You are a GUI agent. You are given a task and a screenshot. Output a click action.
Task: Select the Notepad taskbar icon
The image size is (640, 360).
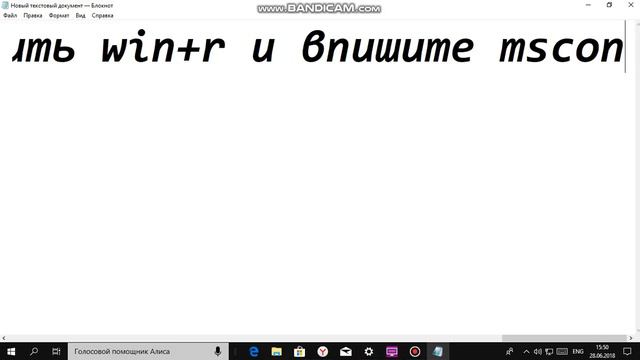pyautogui.click(x=438, y=351)
